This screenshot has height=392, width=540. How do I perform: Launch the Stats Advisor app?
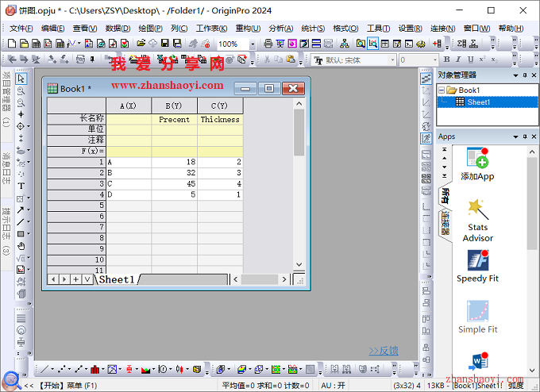coord(477,221)
